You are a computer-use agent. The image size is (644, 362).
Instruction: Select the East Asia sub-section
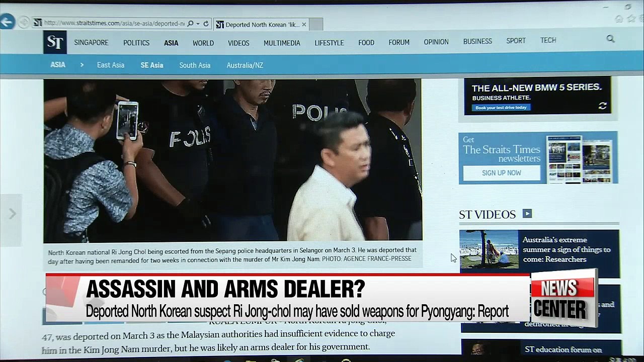[111, 65]
